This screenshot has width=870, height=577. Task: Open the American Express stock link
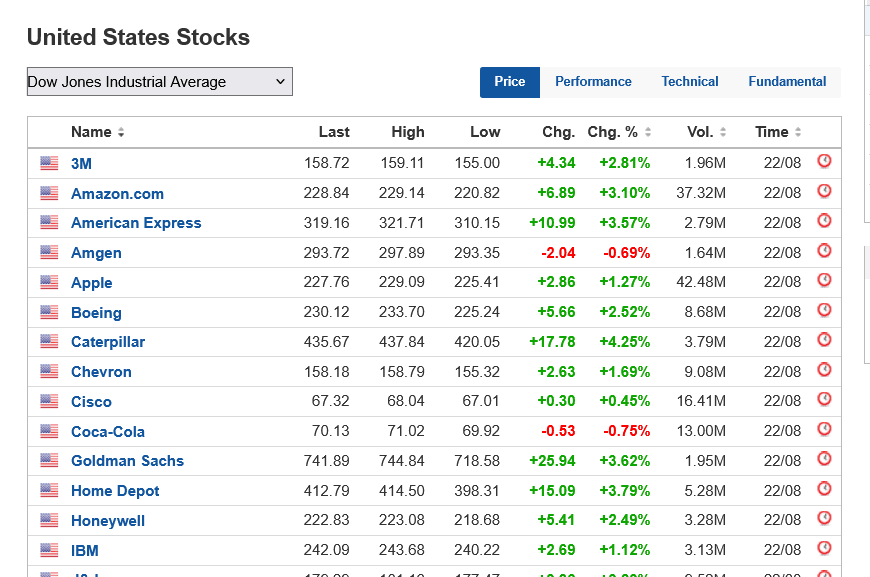tap(136, 223)
